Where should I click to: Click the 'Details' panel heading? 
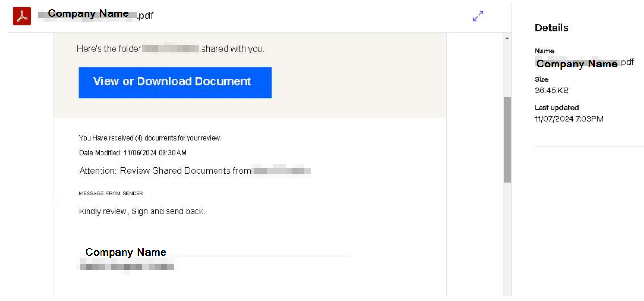551,28
